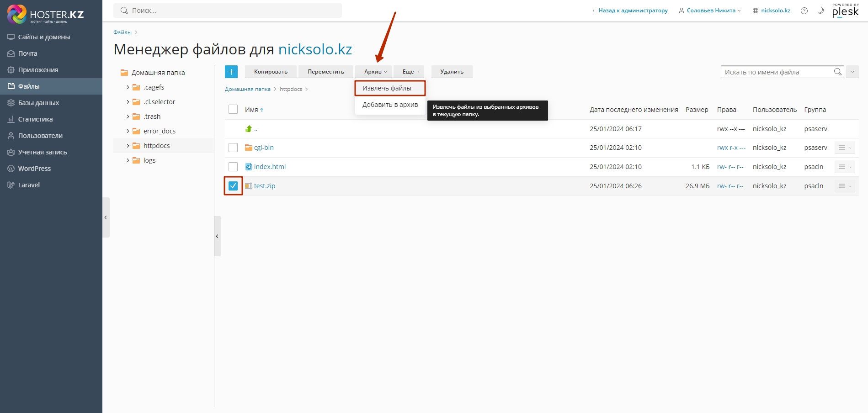Choose Добавить в архив menu entry

pos(390,105)
